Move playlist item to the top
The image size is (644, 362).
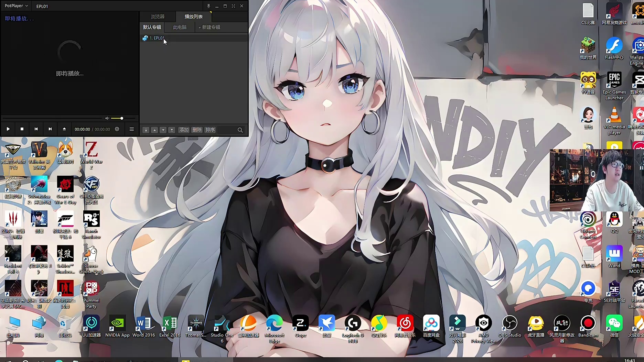click(146, 130)
